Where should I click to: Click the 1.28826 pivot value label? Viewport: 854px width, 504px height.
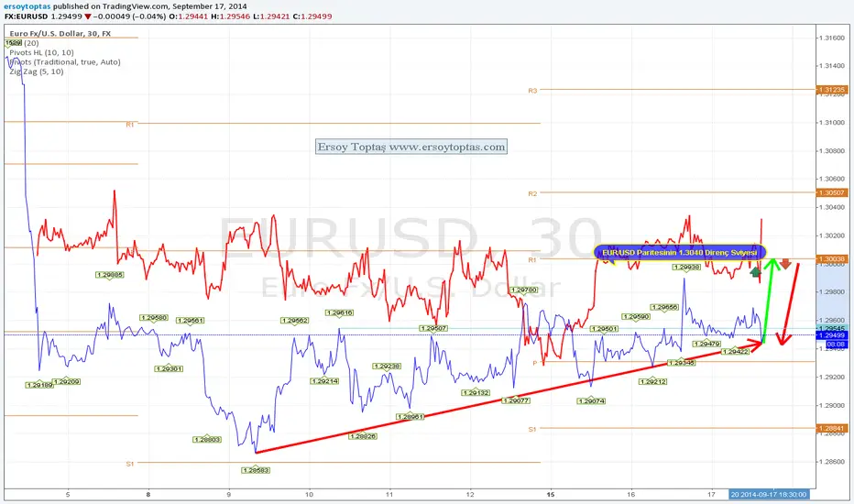tap(363, 436)
